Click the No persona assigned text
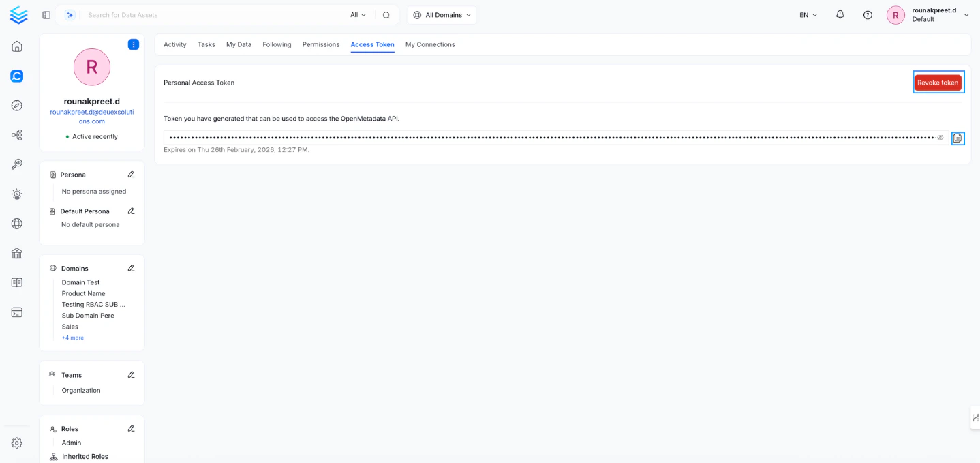 coord(94,192)
